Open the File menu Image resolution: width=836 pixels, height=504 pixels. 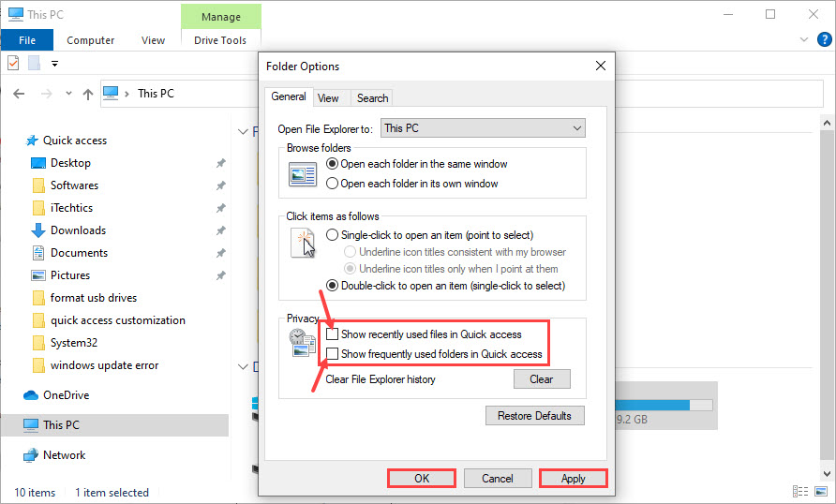click(x=27, y=40)
